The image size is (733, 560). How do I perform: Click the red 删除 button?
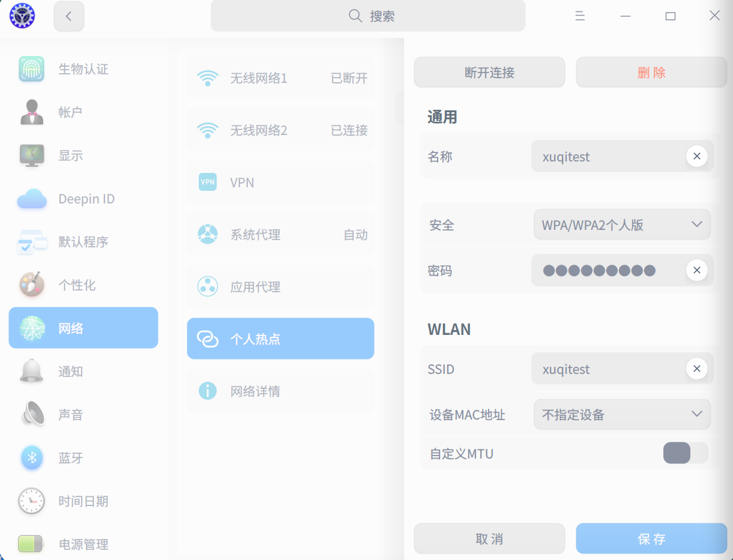pyautogui.click(x=651, y=73)
